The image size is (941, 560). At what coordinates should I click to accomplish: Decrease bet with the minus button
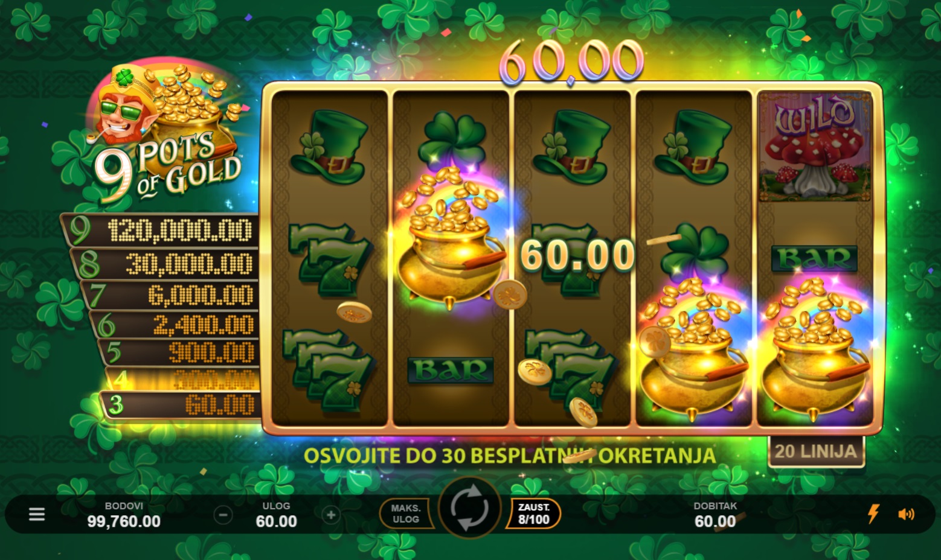click(x=223, y=515)
